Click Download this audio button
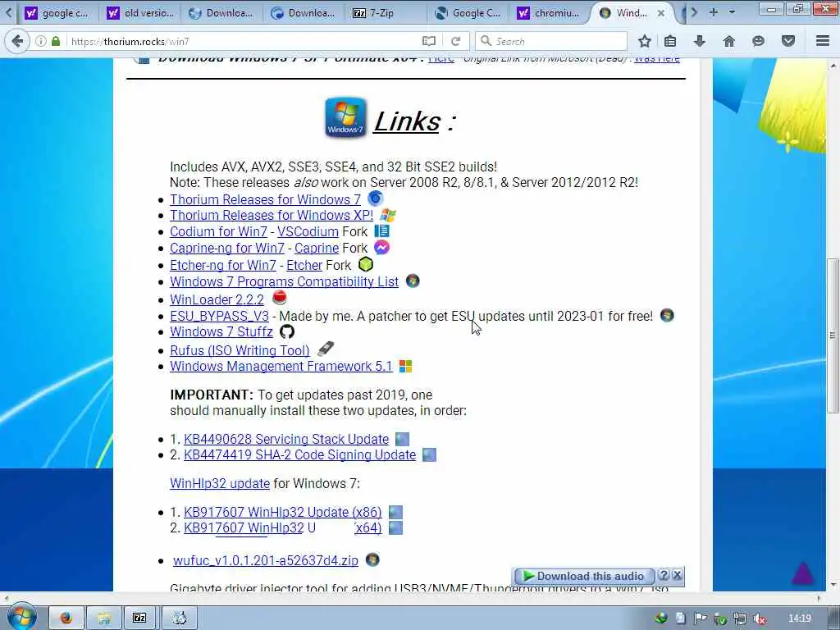840x630 pixels. tap(584, 576)
